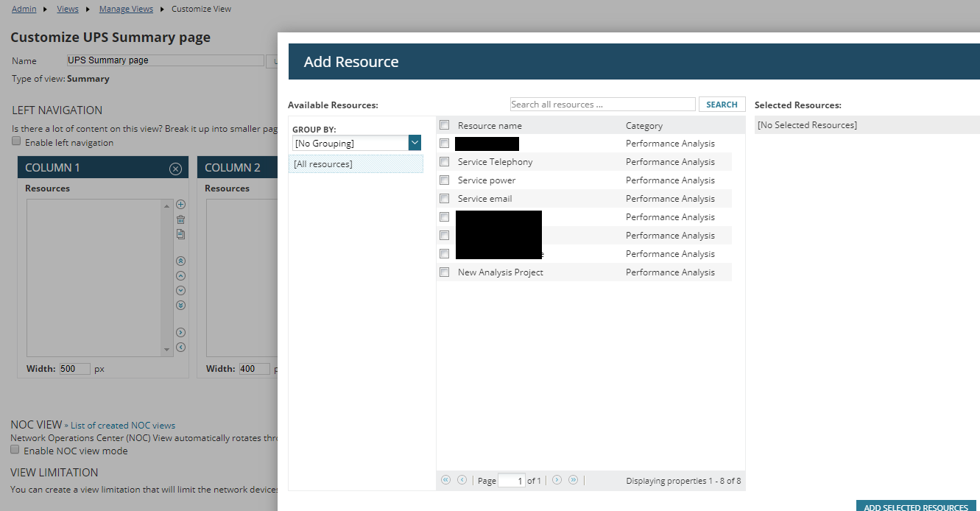Move resource to top with double-up chevron icon
Viewport: 980px width, 511px height.
click(181, 261)
